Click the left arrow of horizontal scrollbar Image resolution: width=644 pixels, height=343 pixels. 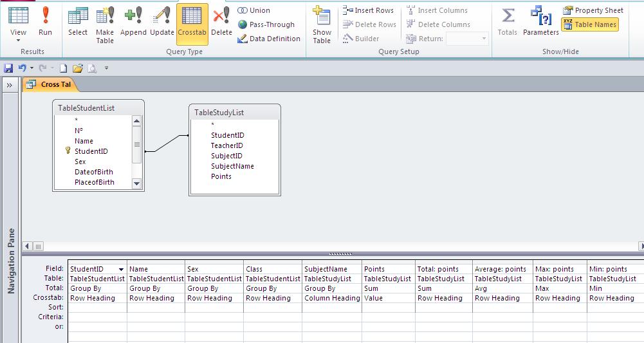pyautogui.click(x=27, y=246)
